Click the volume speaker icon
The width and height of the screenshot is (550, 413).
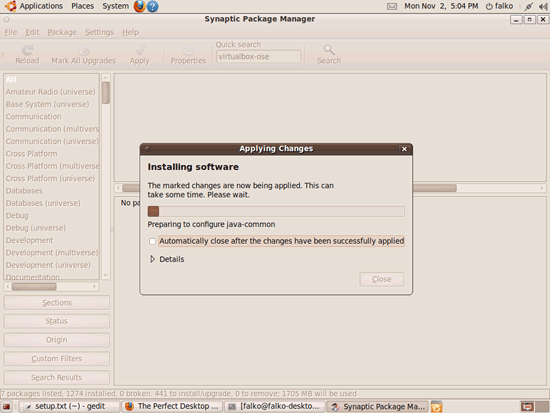pyautogui.click(x=543, y=6)
